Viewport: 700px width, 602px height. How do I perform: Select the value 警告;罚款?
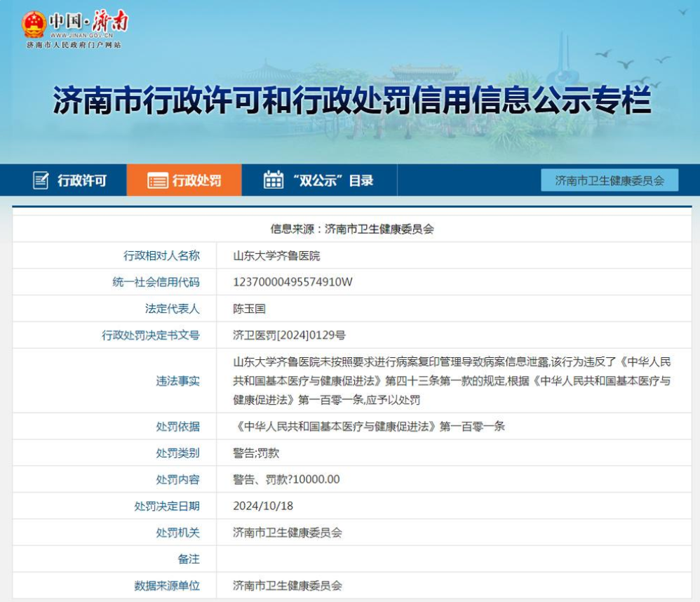(256, 453)
